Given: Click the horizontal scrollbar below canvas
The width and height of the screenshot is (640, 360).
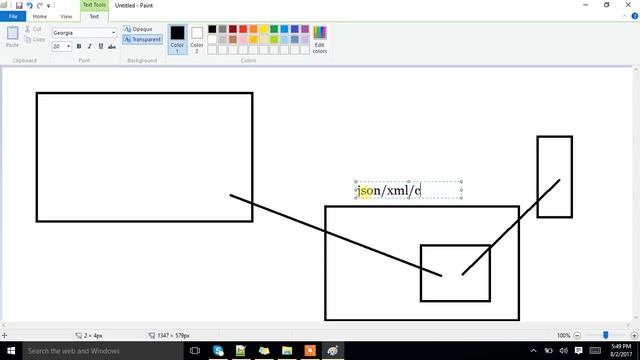Looking at the screenshot, I should (x=316, y=325).
